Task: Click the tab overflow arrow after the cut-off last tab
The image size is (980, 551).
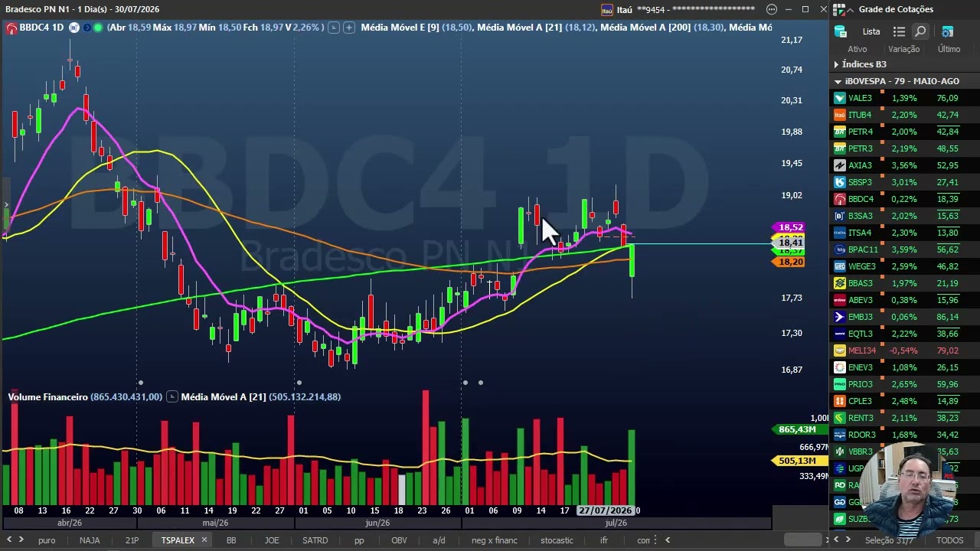Action: tap(667, 540)
